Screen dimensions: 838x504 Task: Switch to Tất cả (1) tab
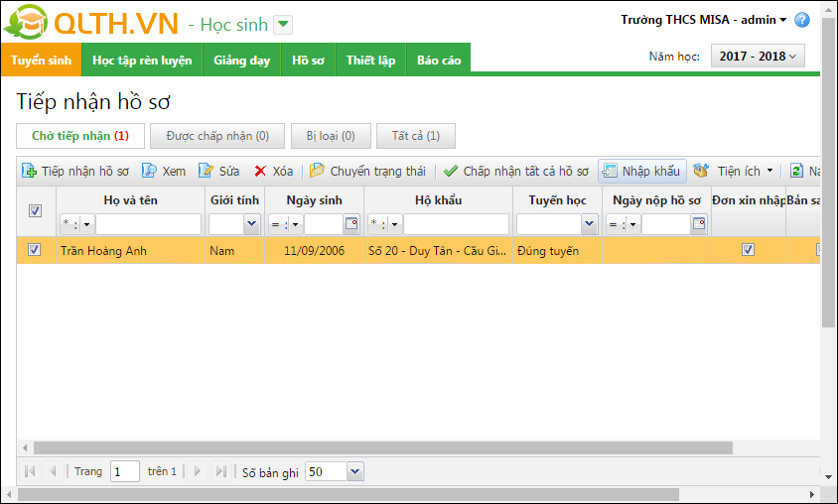point(416,136)
